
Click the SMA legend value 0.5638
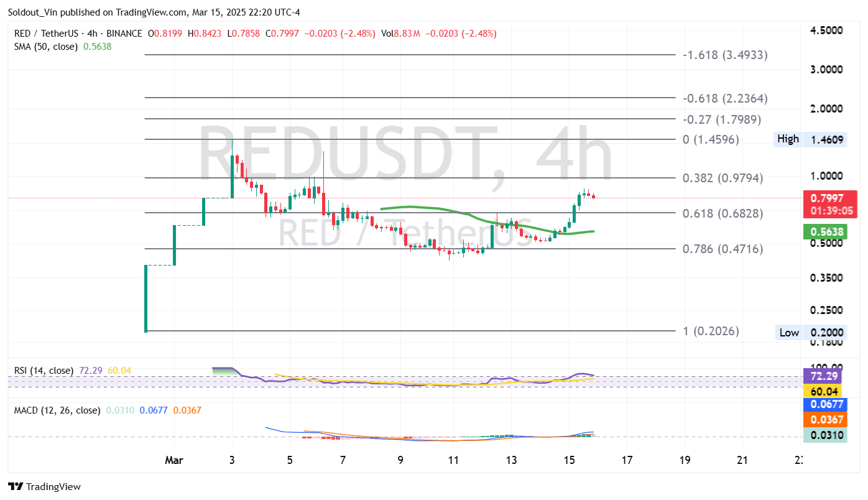(98, 46)
